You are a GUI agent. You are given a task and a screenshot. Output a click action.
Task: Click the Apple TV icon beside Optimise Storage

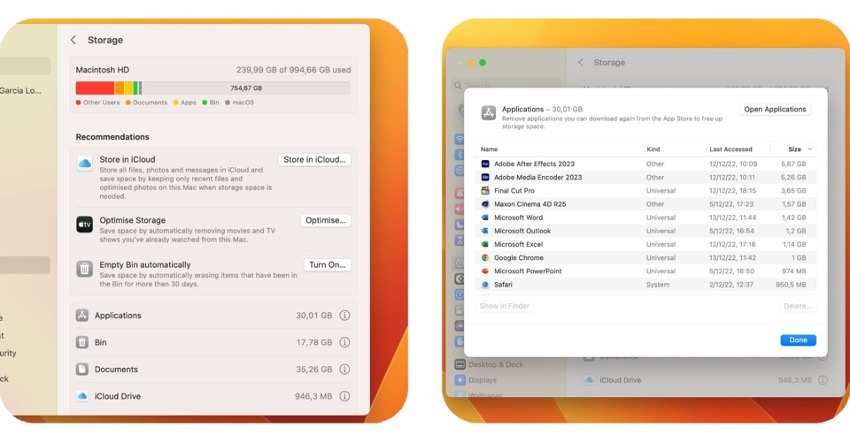[x=85, y=224]
